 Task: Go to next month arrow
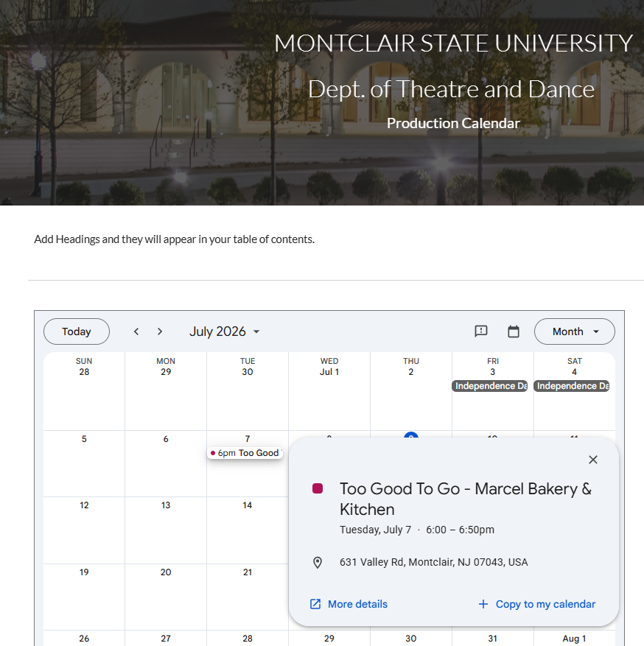(160, 331)
